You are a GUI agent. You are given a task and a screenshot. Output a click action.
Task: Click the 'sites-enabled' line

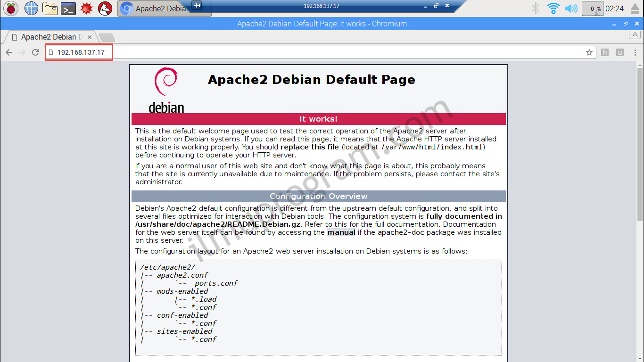tap(185, 331)
